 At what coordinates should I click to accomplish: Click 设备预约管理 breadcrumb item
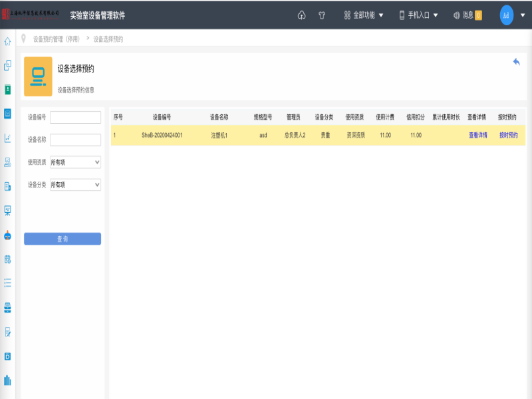57,39
